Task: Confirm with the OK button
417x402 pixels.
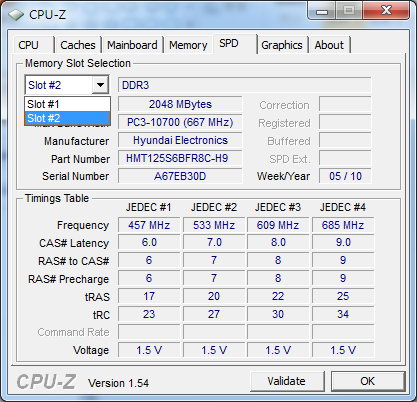Action: (368, 381)
